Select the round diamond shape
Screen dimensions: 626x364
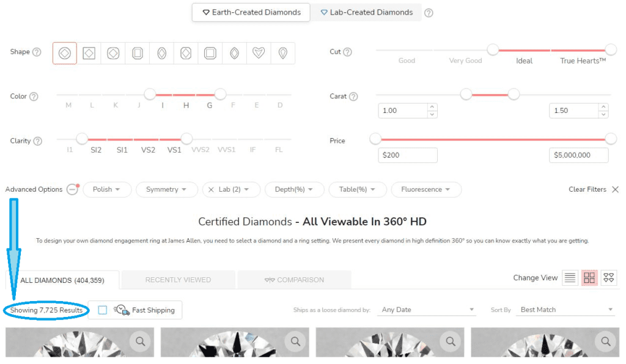[65, 53]
